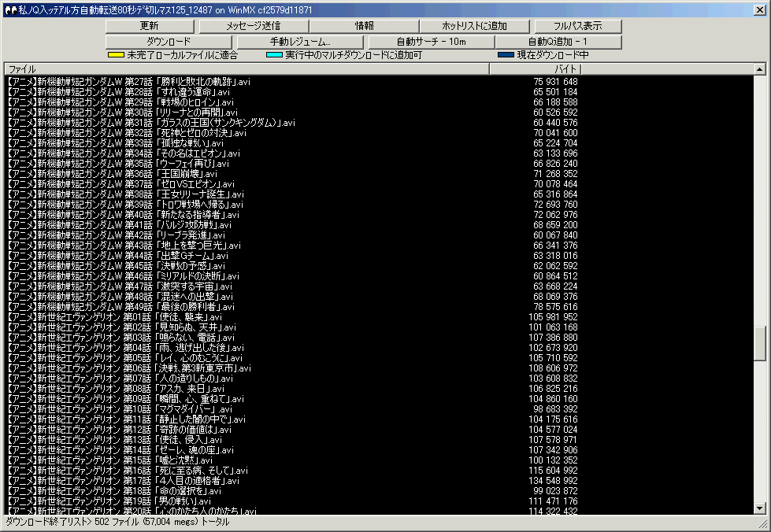The height and width of the screenshot is (532, 771).
Task: Select Evangelion 第01話 avi file
Action: [x=114, y=317]
